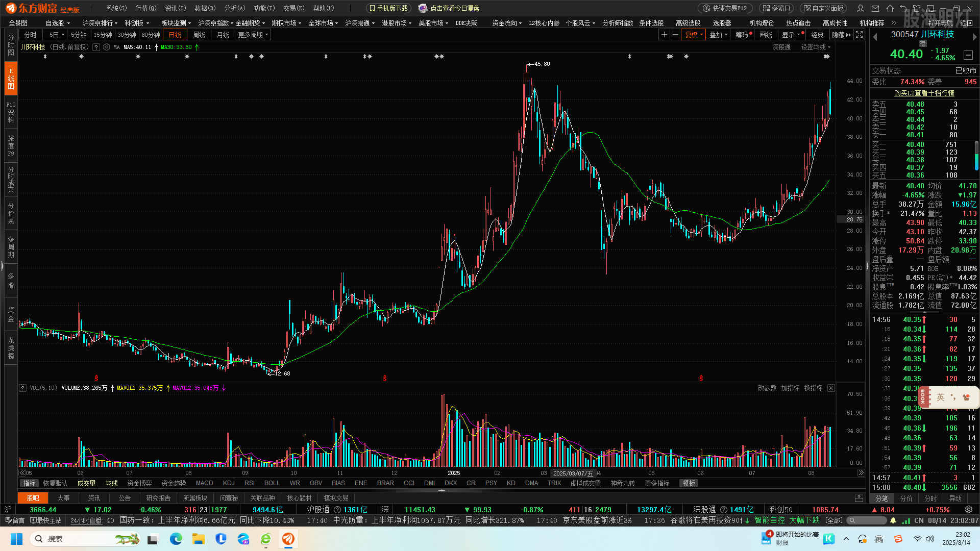Image resolution: width=980 pixels, height=551 pixels.
Task: Expand more toolbar items chevron »
Action: (894, 23)
